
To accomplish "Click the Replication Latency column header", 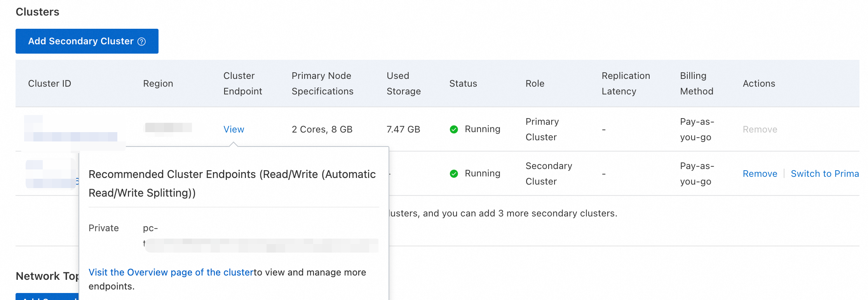I will click(x=626, y=84).
